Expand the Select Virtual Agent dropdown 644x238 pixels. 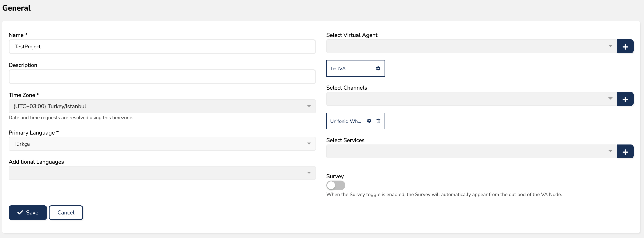click(x=471, y=46)
